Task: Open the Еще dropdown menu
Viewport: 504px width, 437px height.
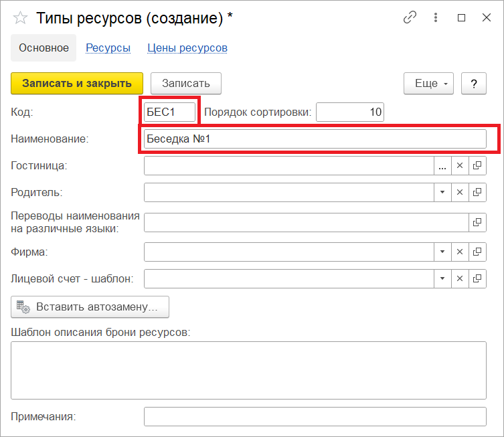Action: click(x=429, y=84)
